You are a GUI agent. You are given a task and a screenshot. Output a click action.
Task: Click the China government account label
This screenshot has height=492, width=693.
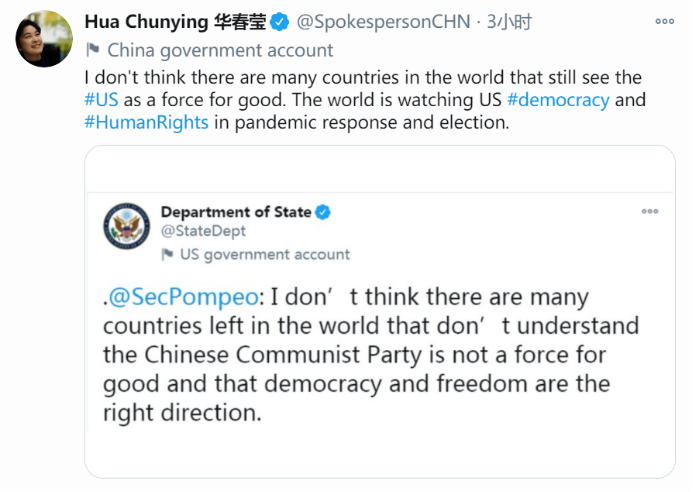[x=220, y=50]
